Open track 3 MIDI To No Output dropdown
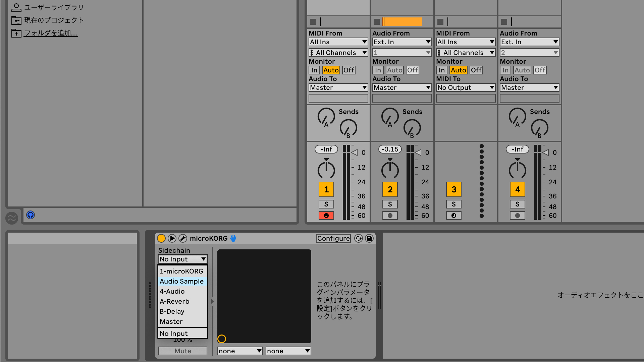Viewport: 644px width, 362px height. (466, 87)
